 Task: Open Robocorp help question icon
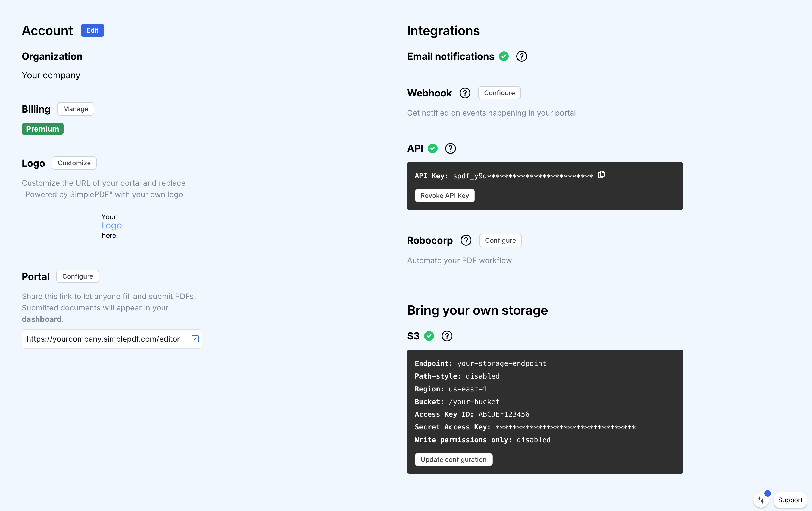pos(466,241)
